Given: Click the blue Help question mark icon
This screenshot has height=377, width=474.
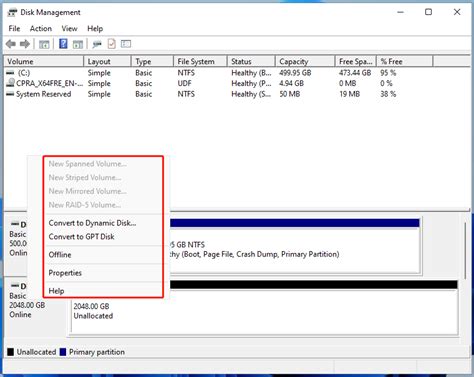Looking at the screenshot, I should click(x=63, y=44).
